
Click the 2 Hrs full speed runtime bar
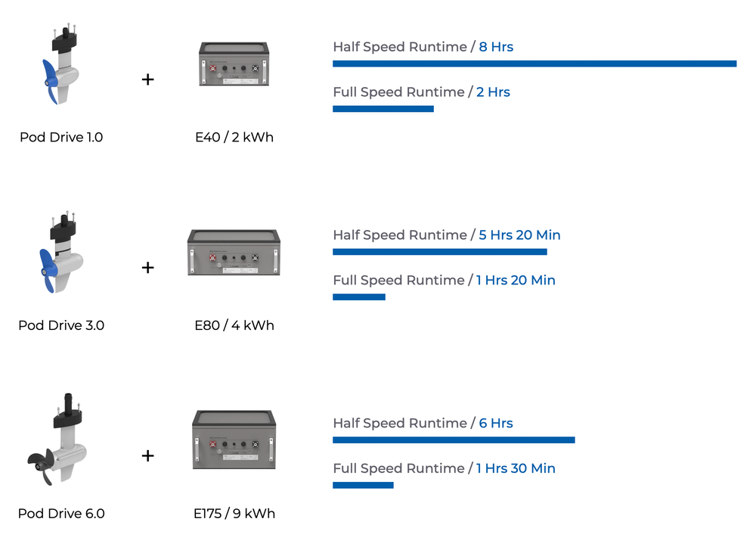(x=383, y=109)
